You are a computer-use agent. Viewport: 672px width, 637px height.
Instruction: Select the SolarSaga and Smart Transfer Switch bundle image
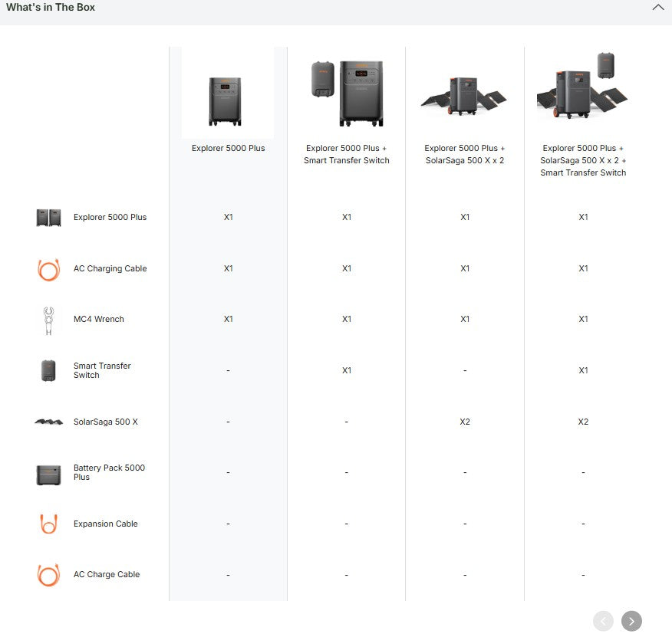tap(583, 87)
